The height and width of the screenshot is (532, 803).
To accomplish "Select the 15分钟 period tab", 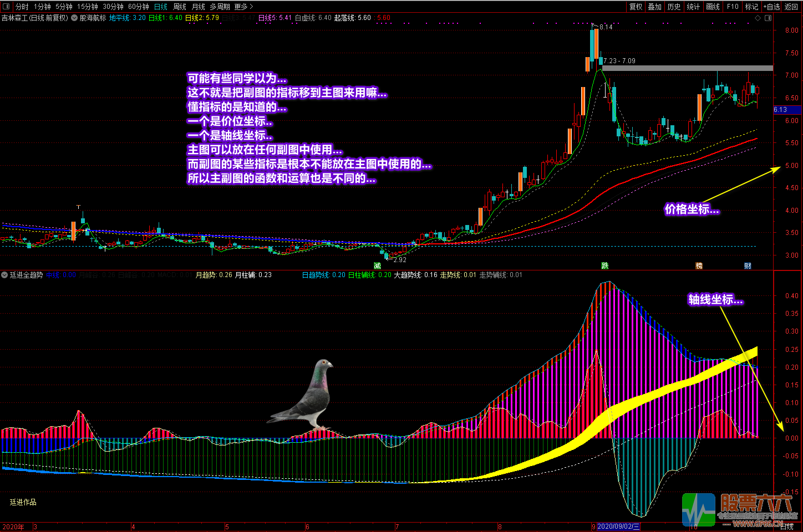I will [87, 7].
